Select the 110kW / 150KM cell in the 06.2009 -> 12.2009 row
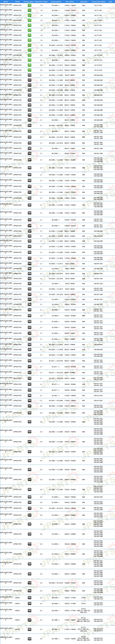The width and height of the screenshot is (115, 644). click(70, 355)
